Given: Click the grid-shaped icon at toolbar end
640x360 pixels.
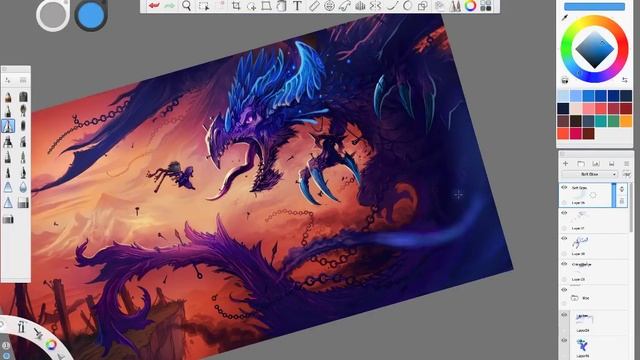Looking at the screenshot, I should tap(486, 6).
